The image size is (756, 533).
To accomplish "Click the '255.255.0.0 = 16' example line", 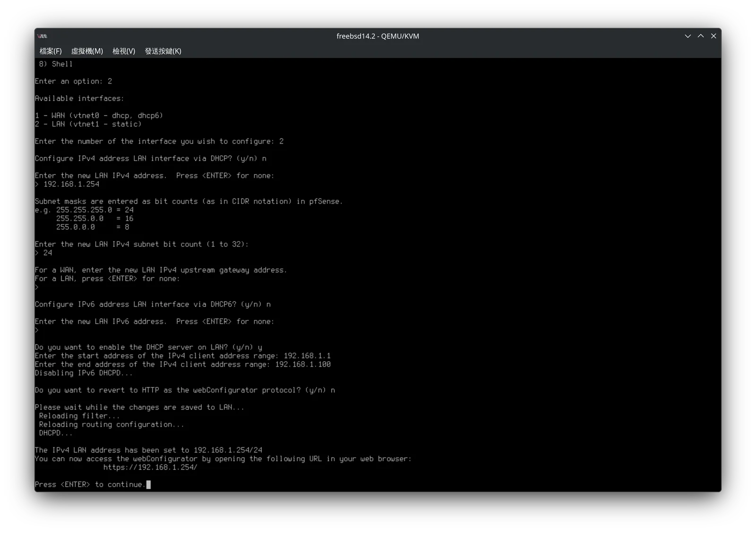I will click(x=94, y=218).
